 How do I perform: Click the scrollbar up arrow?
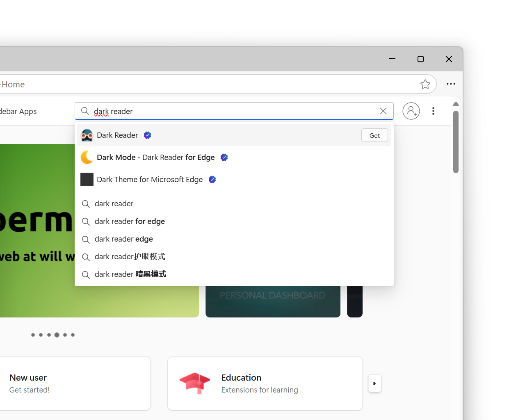pos(456,104)
